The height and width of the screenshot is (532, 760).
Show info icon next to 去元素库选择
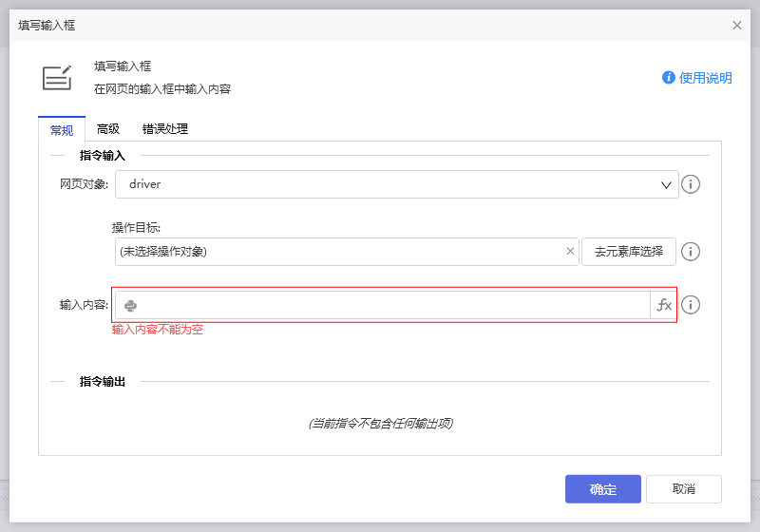pyautogui.click(x=692, y=252)
